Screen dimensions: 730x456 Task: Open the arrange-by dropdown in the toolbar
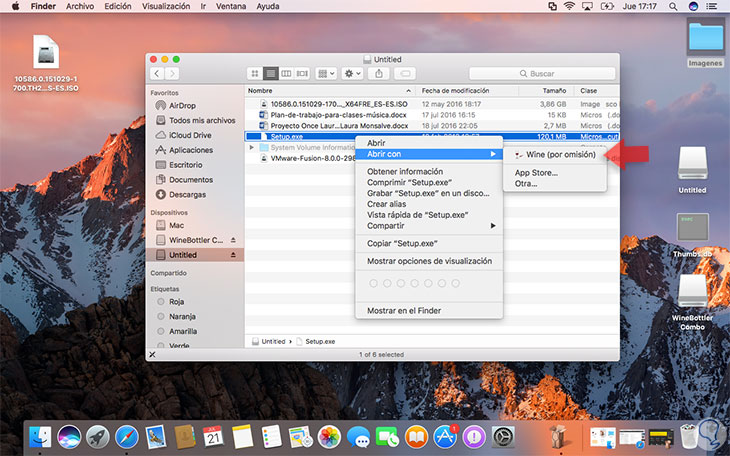[326, 74]
